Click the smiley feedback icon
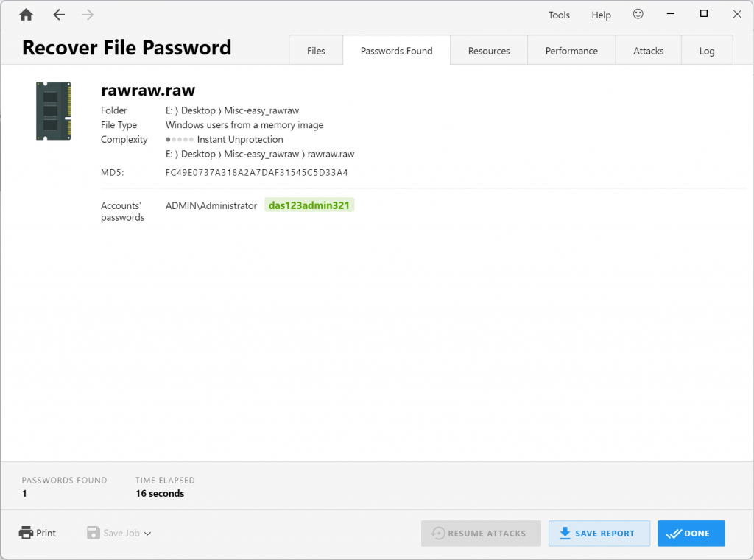This screenshot has height=560, width=754. tap(638, 15)
